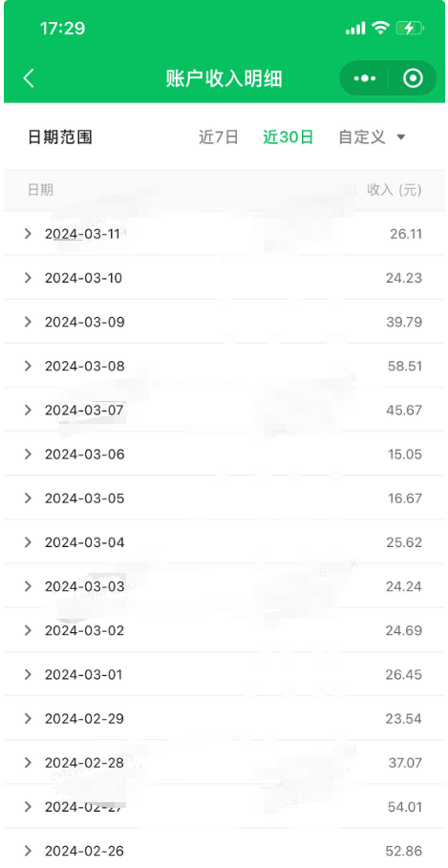Close mini program via circle icon
The width and height of the screenshot is (448, 868).
413,78
